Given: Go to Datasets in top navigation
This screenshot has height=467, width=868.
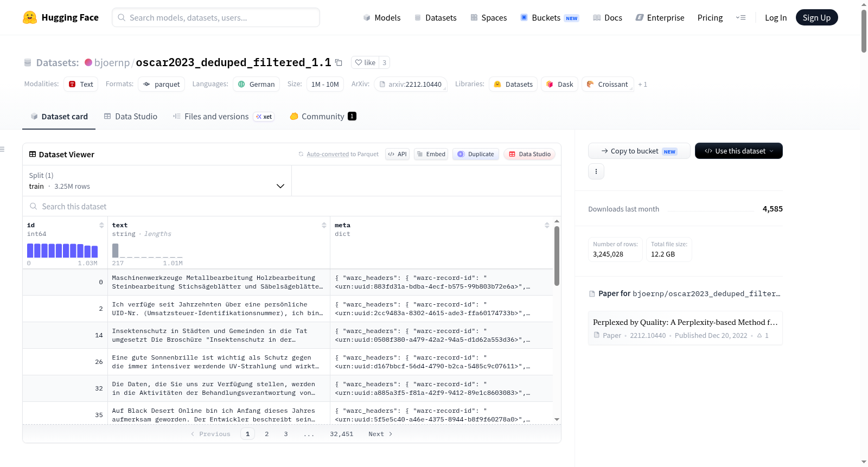Looking at the screenshot, I should click(x=436, y=17).
